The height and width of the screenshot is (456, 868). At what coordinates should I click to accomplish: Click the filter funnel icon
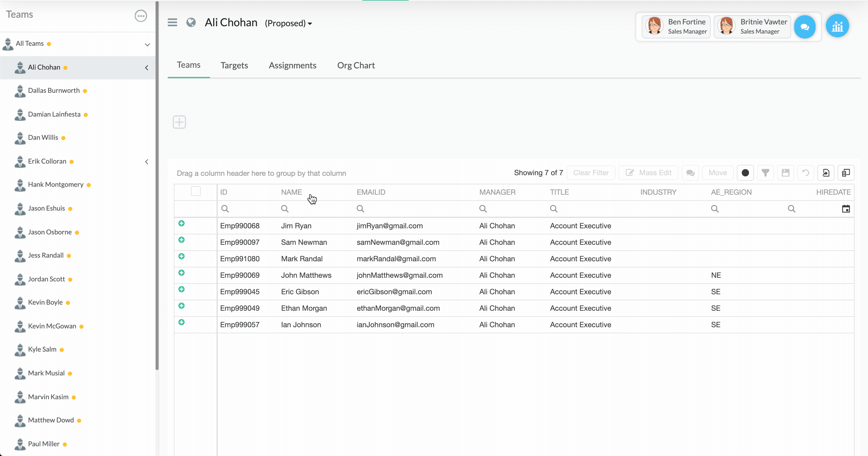click(765, 173)
